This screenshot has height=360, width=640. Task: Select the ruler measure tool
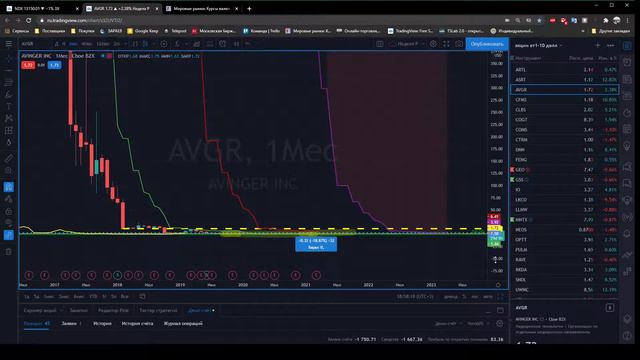pyautogui.click(x=9, y=158)
